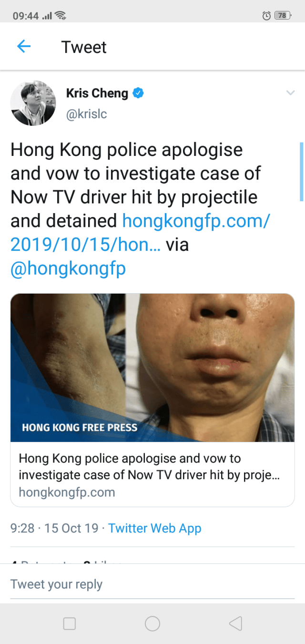The image size is (305, 644).
Task: Open the @hongkongfp mention
Action: [x=68, y=269]
